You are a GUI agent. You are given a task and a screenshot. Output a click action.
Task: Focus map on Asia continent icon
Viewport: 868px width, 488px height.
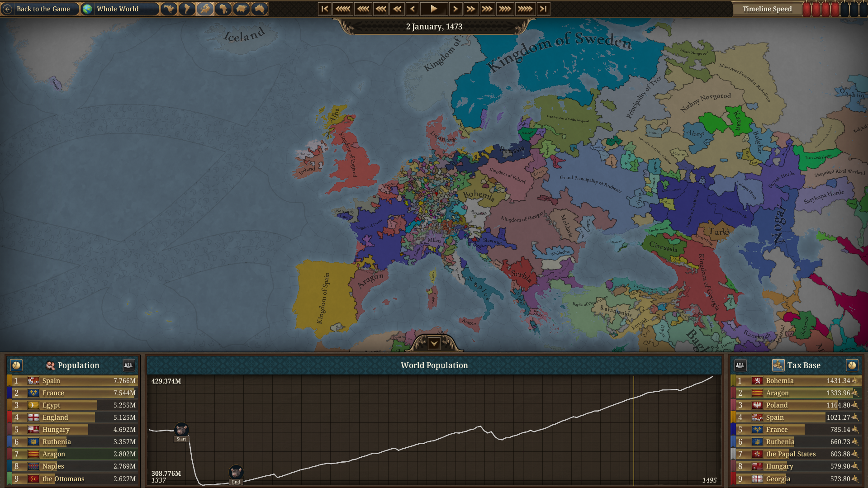[x=241, y=9]
